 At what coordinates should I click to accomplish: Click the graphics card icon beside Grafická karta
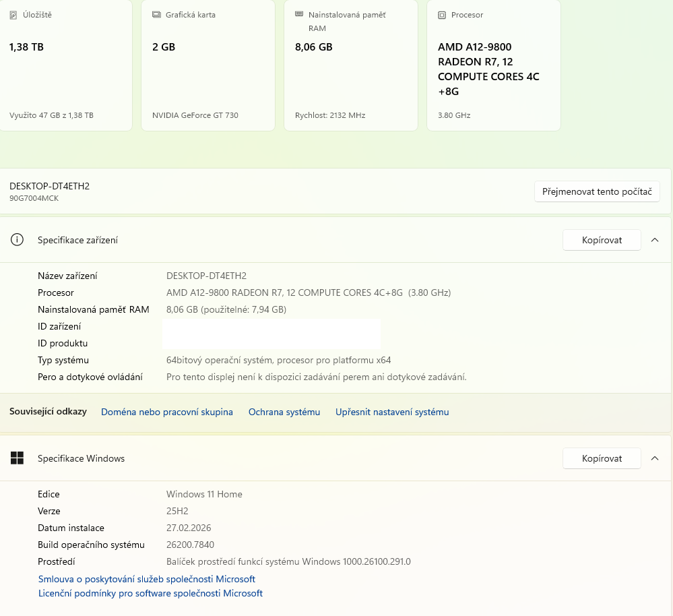click(x=156, y=15)
